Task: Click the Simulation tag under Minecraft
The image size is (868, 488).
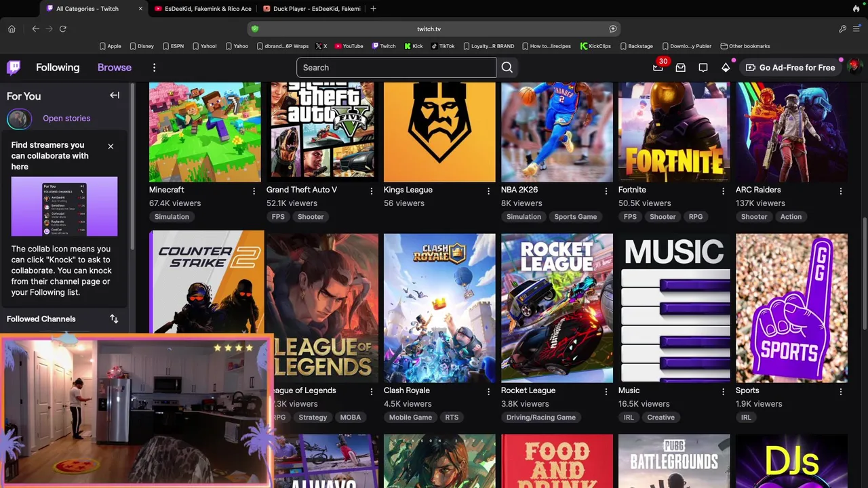Action: [x=172, y=217]
